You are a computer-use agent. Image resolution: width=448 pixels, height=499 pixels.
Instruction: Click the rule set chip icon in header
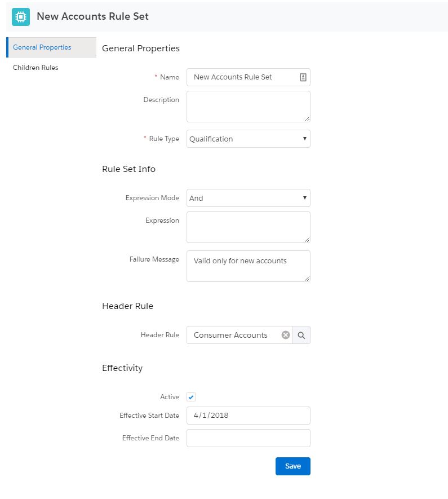[x=21, y=16]
